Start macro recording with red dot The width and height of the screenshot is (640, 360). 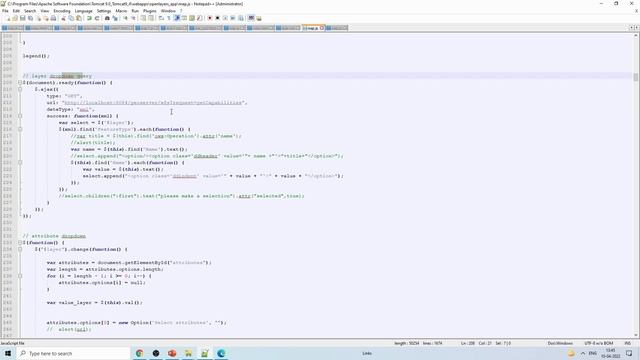tap(209, 18)
